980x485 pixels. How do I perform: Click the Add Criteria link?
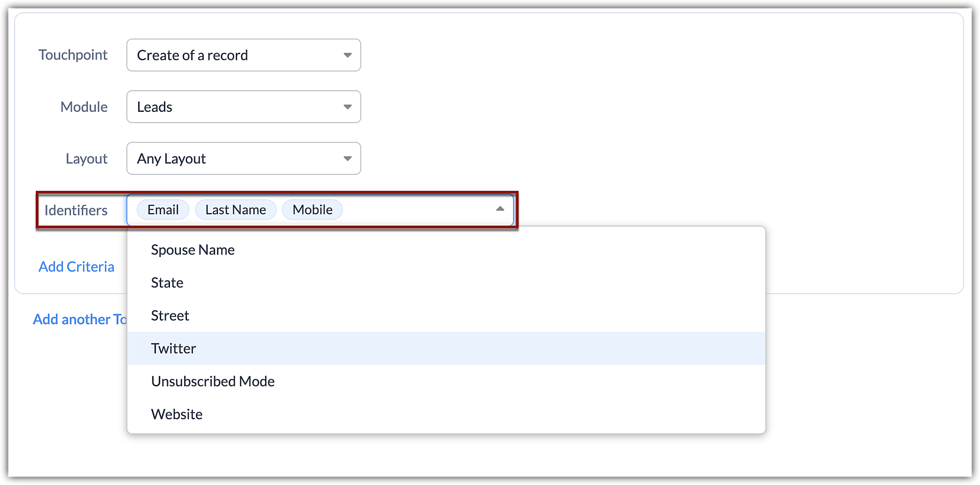click(76, 267)
